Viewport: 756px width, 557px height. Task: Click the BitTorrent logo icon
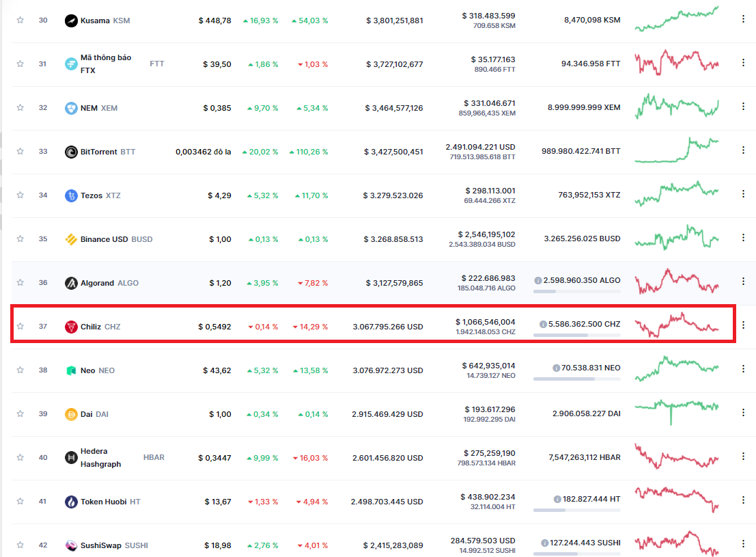coord(71,152)
